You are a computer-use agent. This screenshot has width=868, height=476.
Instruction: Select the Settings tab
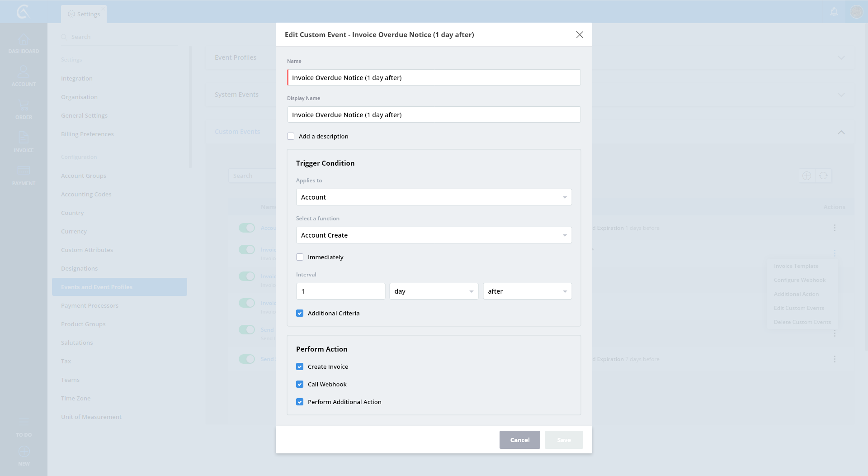[x=84, y=14]
